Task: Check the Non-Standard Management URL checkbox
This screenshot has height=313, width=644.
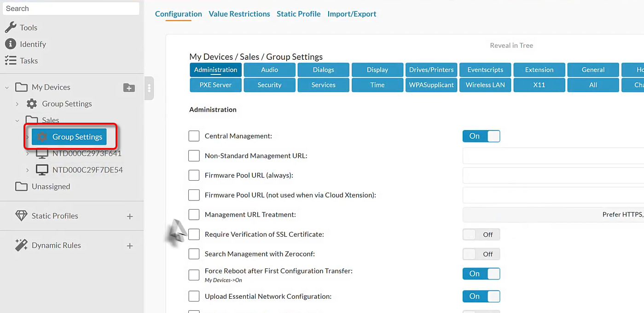Action: 194,156
